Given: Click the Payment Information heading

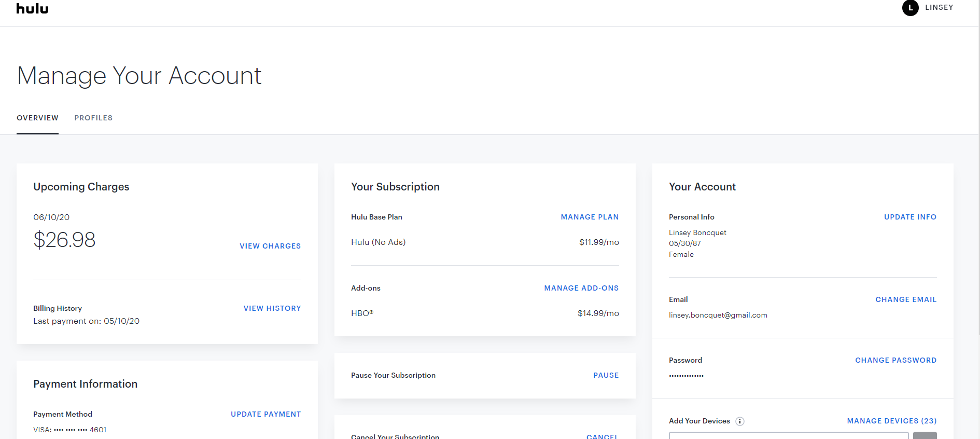Looking at the screenshot, I should click(x=86, y=384).
